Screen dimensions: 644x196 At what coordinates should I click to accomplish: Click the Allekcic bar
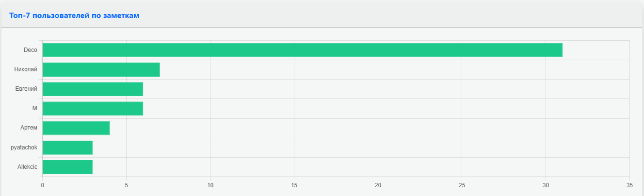click(x=67, y=167)
